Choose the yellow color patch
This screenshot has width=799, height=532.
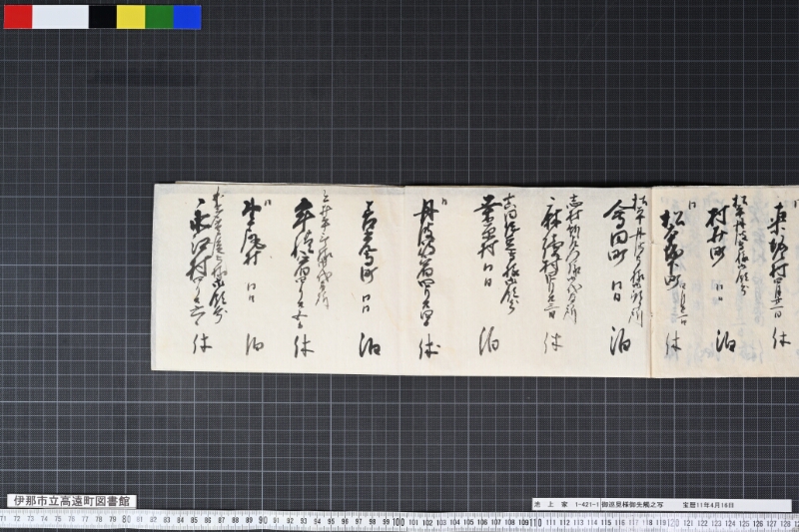coord(131,17)
